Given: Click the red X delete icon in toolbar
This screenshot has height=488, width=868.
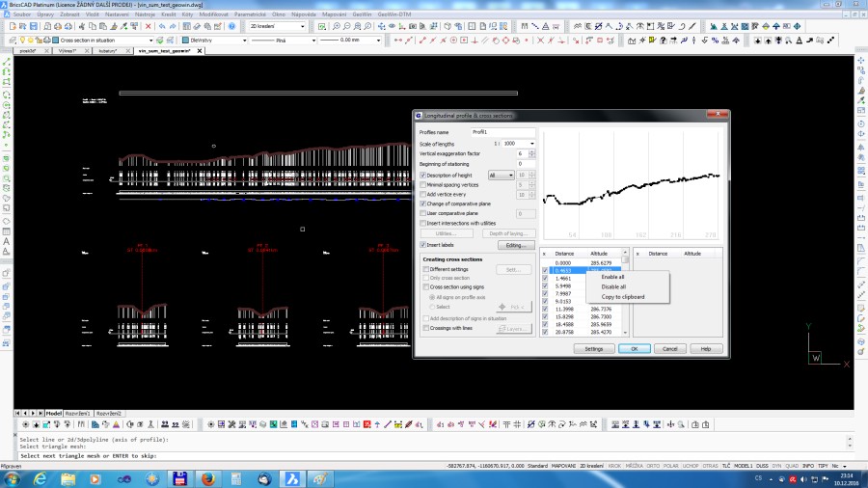Looking at the screenshot, I should click(x=148, y=26).
